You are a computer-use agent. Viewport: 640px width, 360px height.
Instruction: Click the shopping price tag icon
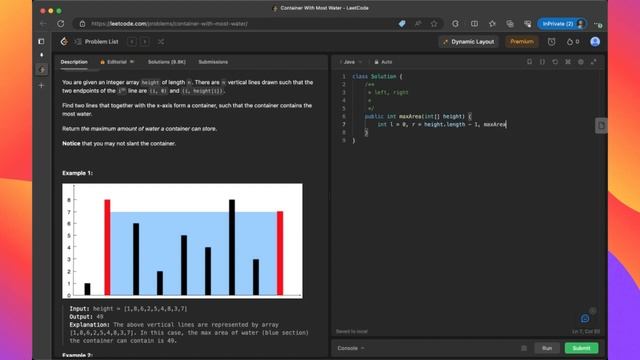tap(402, 24)
